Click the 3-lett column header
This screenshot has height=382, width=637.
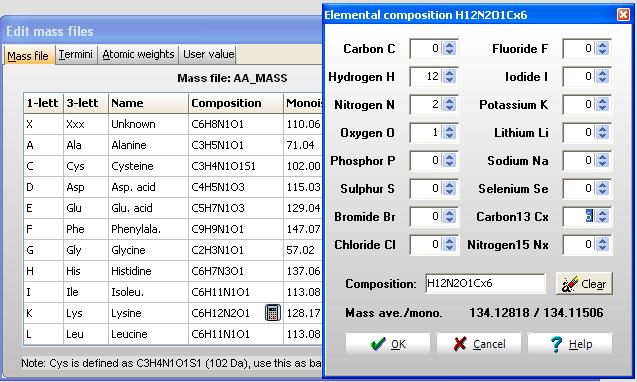click(x=86, y=103)
